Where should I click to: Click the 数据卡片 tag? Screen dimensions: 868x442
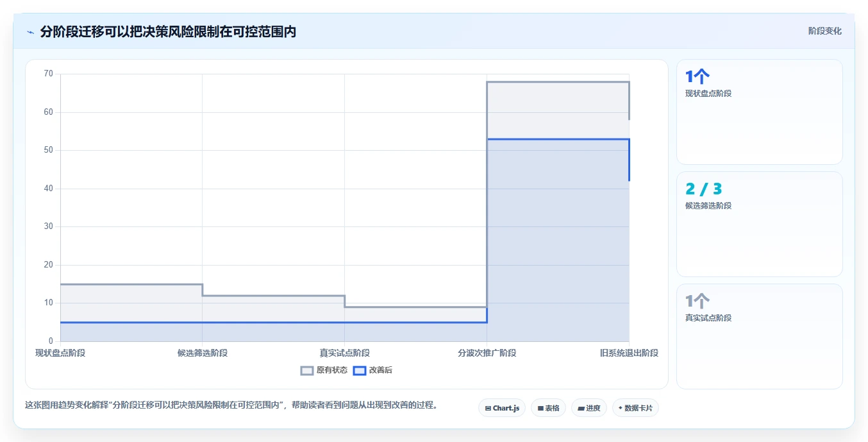(635, 408)
